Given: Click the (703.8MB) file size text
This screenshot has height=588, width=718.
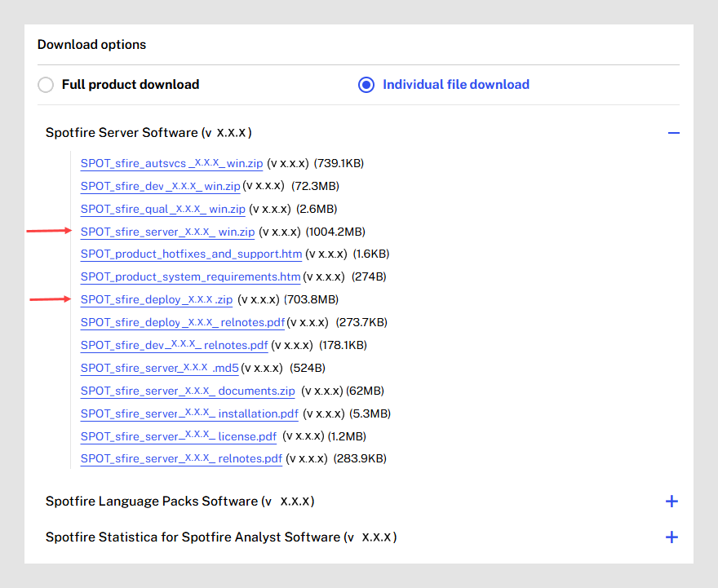Looking at the screenshot, I should (312, 300).
